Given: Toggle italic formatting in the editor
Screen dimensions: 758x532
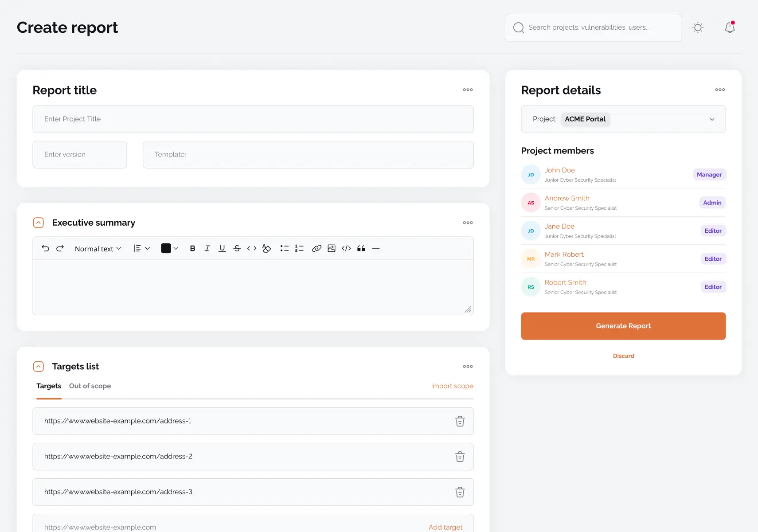Looking at the screenshot, I should click(207, 248).
